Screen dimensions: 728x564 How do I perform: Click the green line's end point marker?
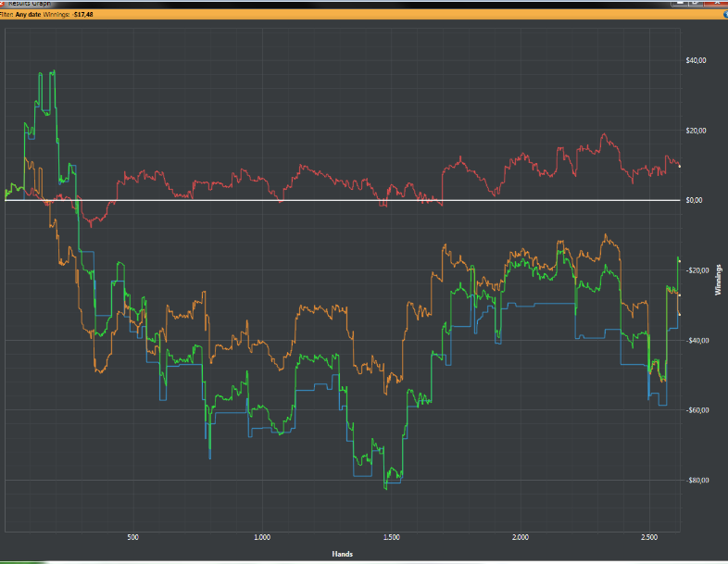(680, 261)
